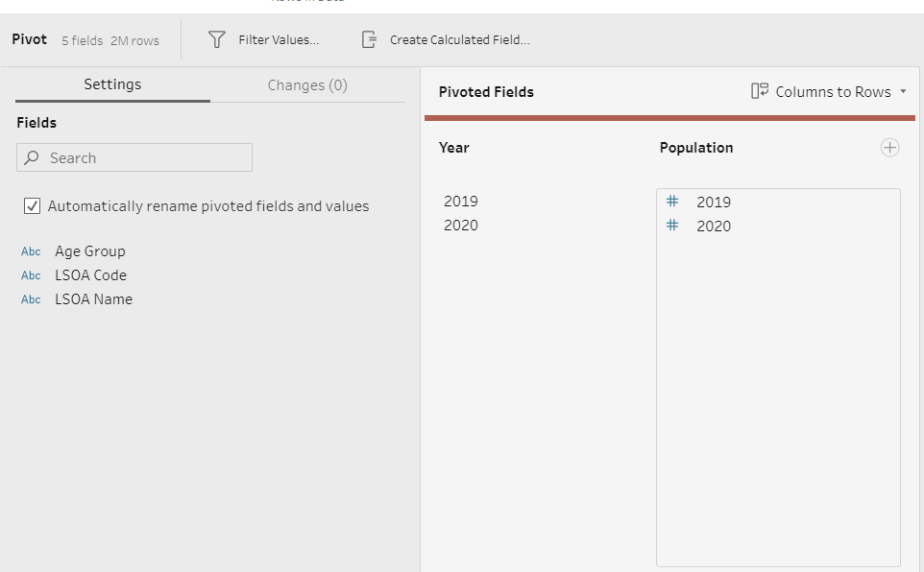Click the Abc type icon beside LSOA Name
The width and height of the screenshot is (924, 572).
coord(31,299)
